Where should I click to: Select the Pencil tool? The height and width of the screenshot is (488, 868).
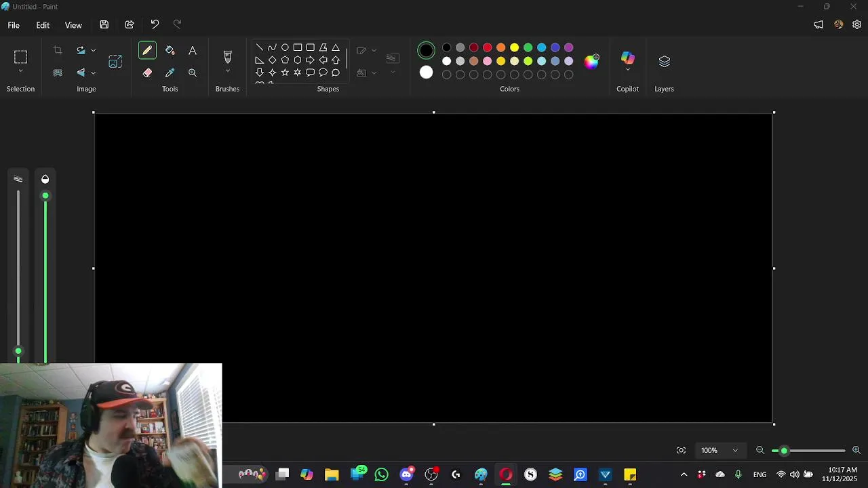point(147,51)
